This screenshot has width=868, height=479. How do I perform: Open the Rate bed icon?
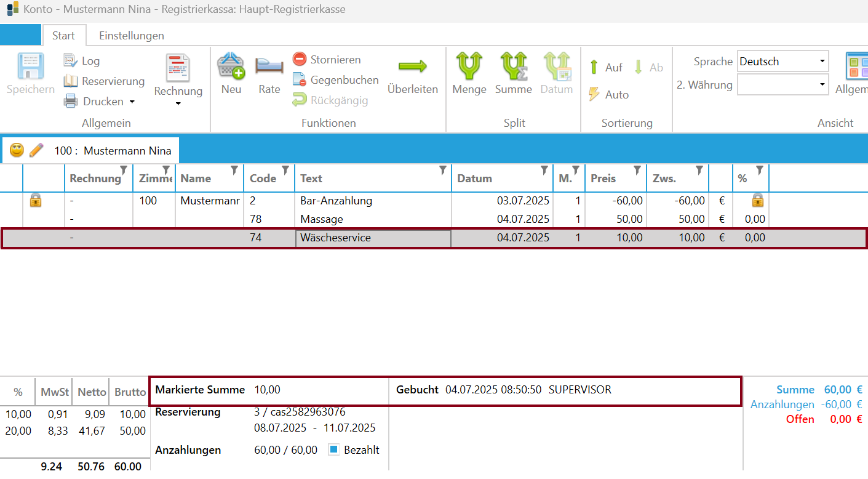tap(269, 66)
